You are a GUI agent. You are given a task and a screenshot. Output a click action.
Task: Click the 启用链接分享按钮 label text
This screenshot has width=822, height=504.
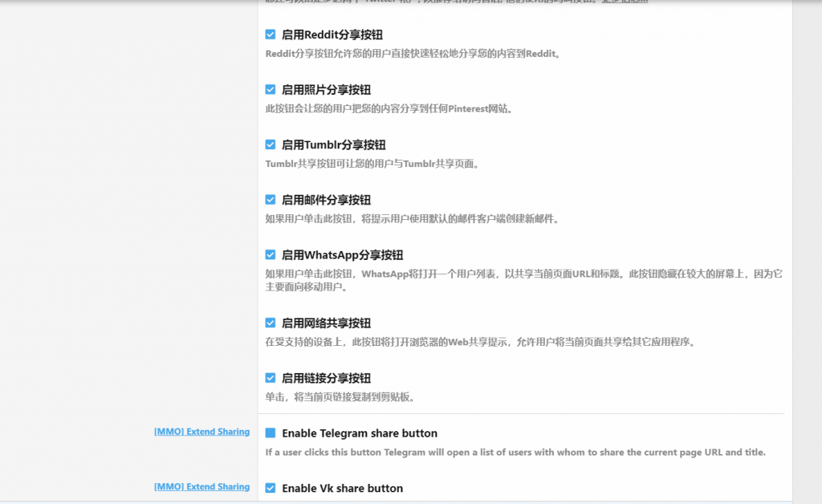(326, 378)
